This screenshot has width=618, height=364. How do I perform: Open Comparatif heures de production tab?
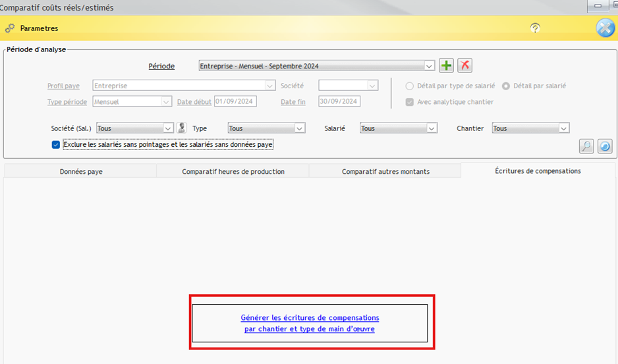pos(233,171)
